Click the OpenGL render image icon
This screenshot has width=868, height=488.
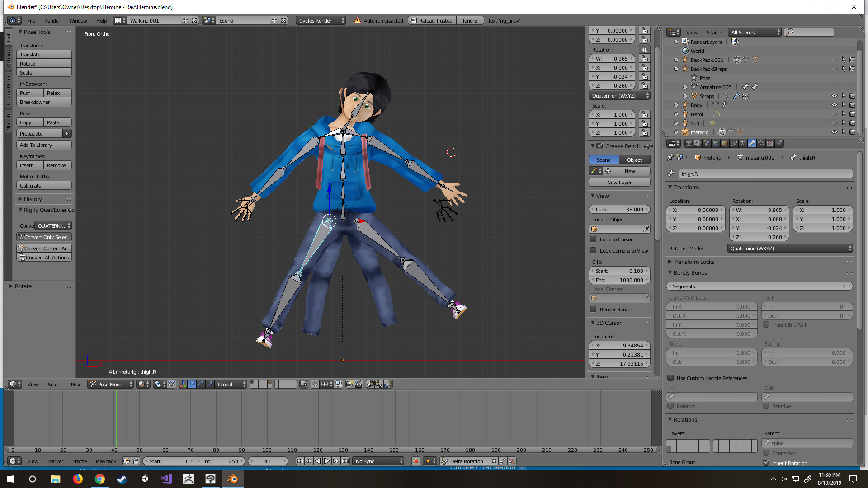(x=349, y=385)
